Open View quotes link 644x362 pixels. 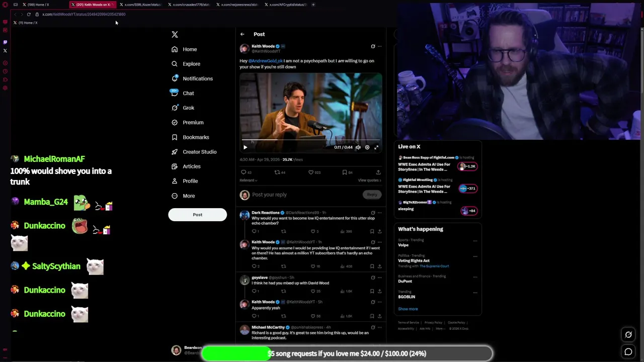[x=369, y=180]
